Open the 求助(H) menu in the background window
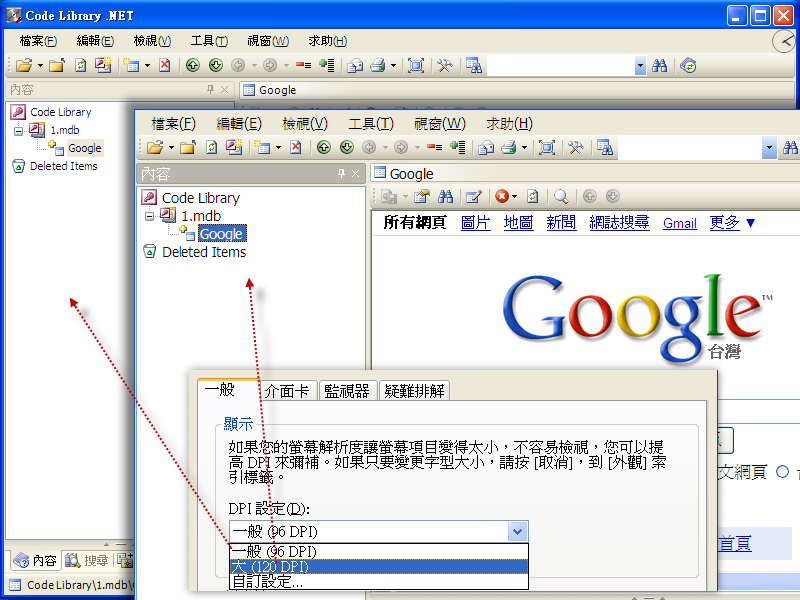Screen dimensions: 800x600 pyautogui.click(x=328, y=40)
